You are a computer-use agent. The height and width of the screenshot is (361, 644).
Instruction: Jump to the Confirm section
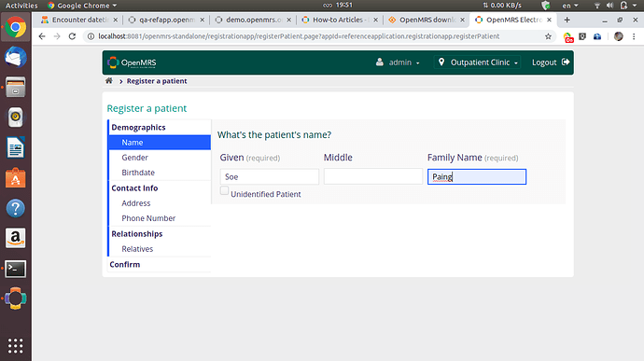125,265
